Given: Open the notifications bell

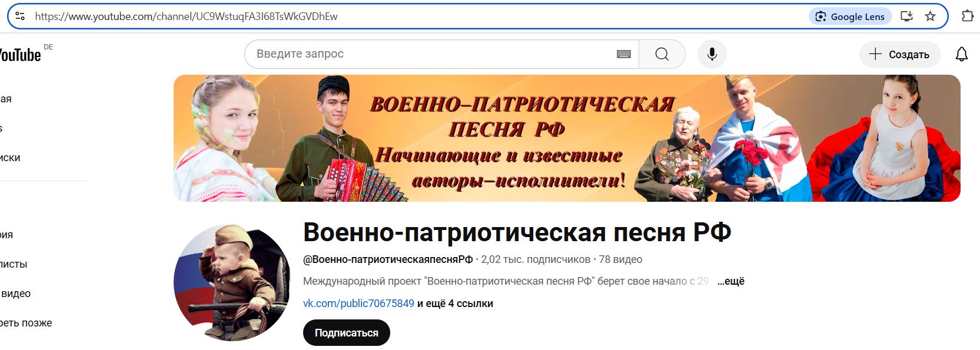Looking at the screenshot, I should click(x=962, y=55).
